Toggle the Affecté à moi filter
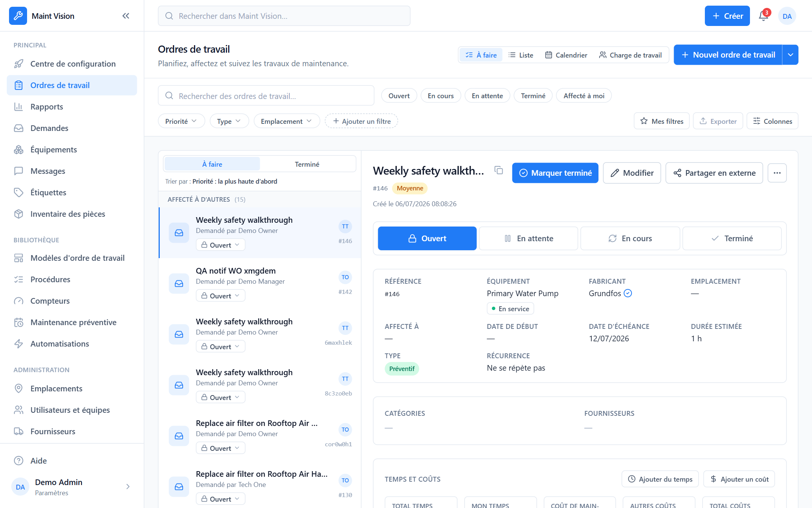Image resolution: width=812 pixels, height=508 pixels. (x=584, y=96)
